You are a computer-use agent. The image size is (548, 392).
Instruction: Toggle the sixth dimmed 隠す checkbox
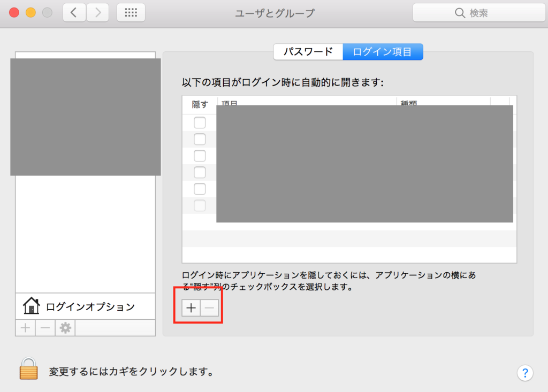click(200, 206)
